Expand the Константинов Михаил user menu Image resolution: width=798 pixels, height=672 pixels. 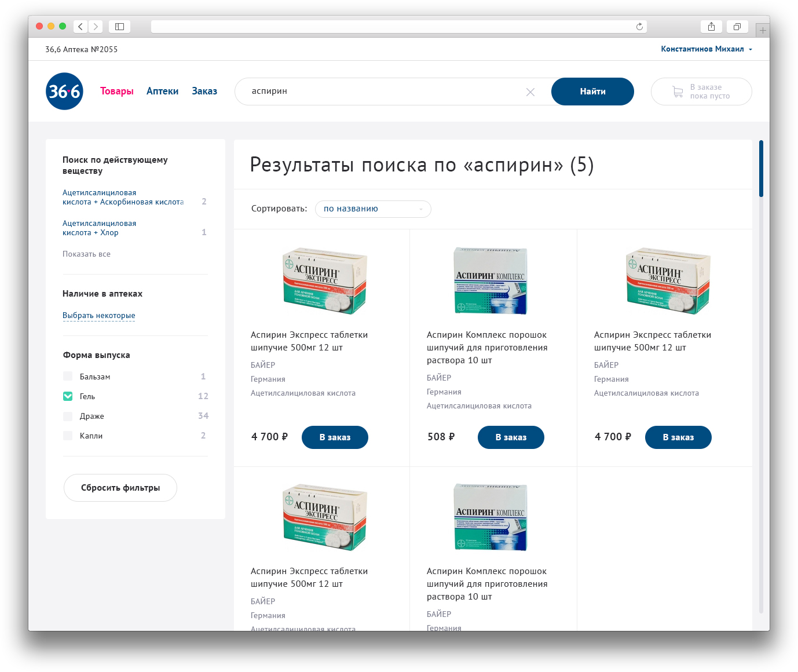tap(707, 49)
